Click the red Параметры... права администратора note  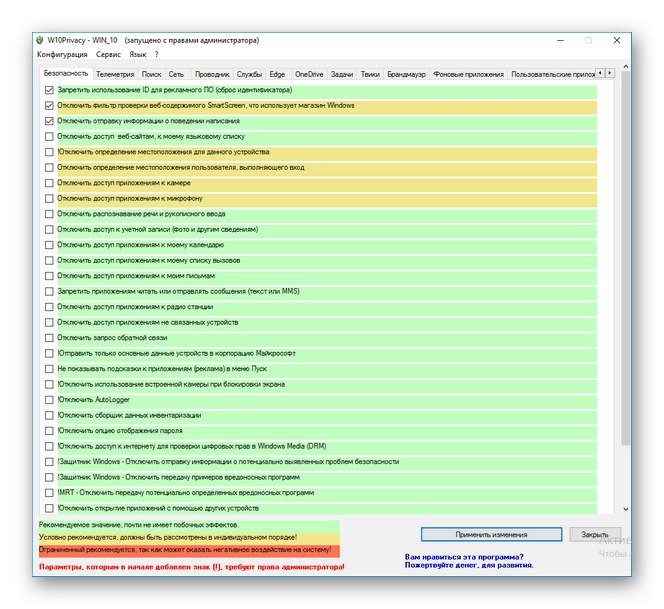coord(191,567)
